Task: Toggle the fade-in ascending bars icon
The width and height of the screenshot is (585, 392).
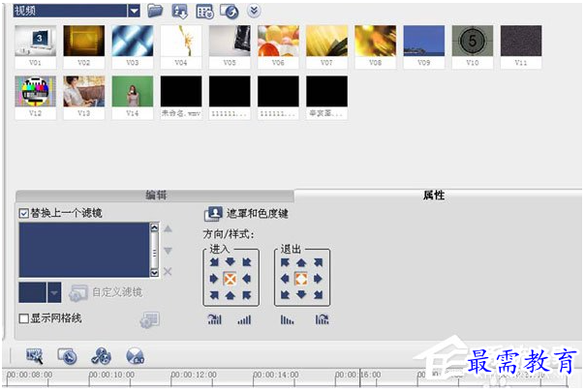Action: click(x=244, y=319)
